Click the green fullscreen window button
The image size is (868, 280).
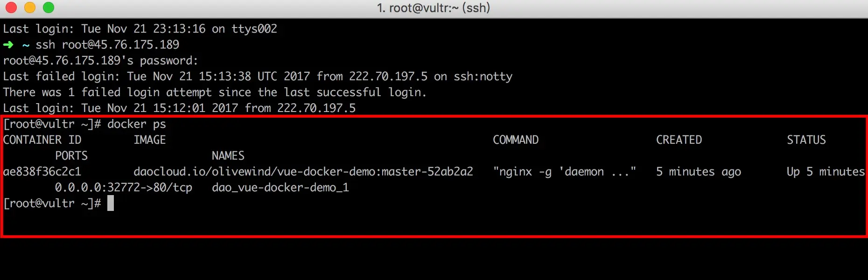point(48,7)
